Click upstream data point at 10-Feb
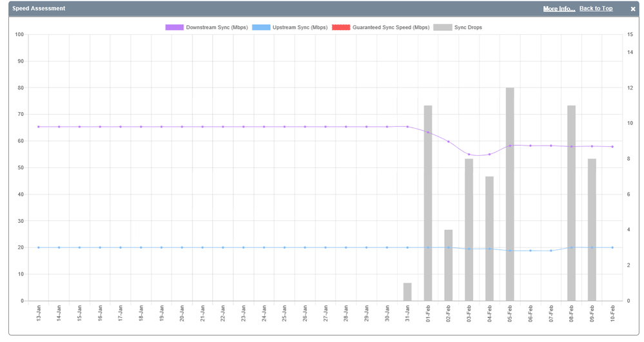This screenshot has width=644, height=342. pyautogui.click(x=612, y=247)
